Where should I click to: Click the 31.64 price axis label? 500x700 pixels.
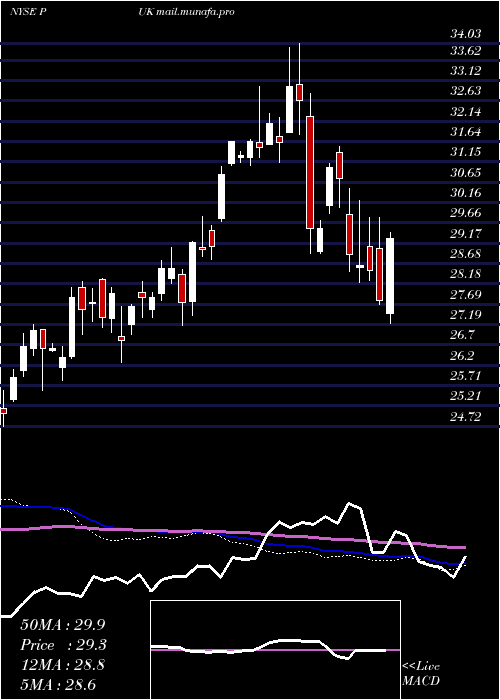(466, 132)
